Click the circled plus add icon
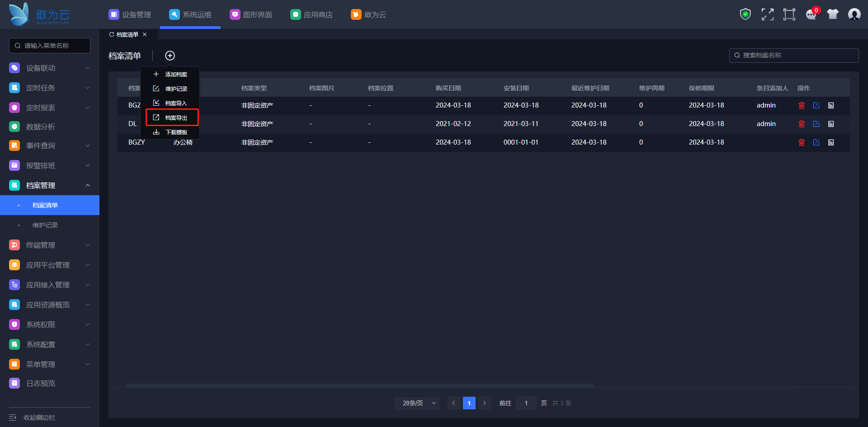The height and width of the screenshot is (427, 868). click(x=170, y=56)
